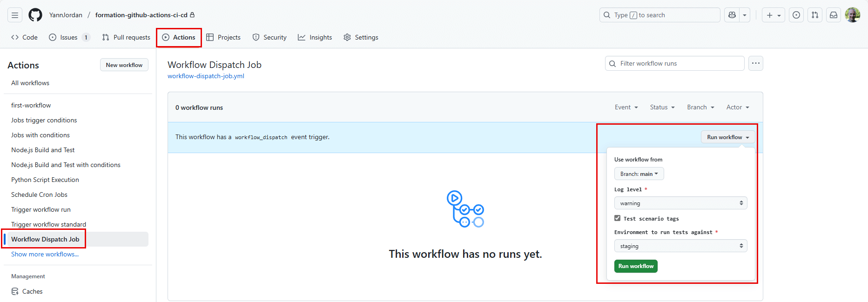Open the notifications inbox icon
Screen dimensions: 868x302
(x=834, y=15)
